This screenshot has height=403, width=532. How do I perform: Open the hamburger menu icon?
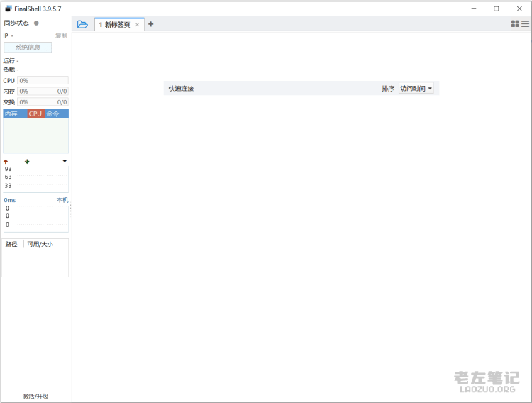click(x=525, y=23)
